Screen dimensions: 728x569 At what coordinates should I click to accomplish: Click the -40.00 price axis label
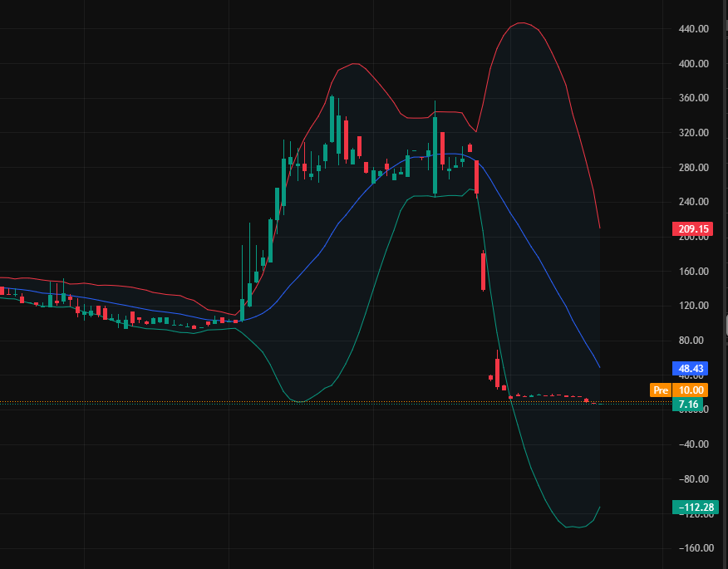tap(694, 444)
